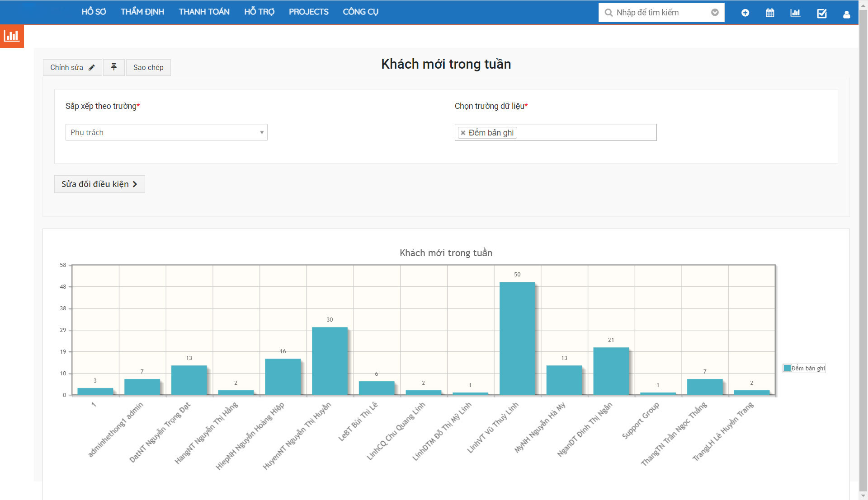Click the quick create plus icon

(745, 13)
